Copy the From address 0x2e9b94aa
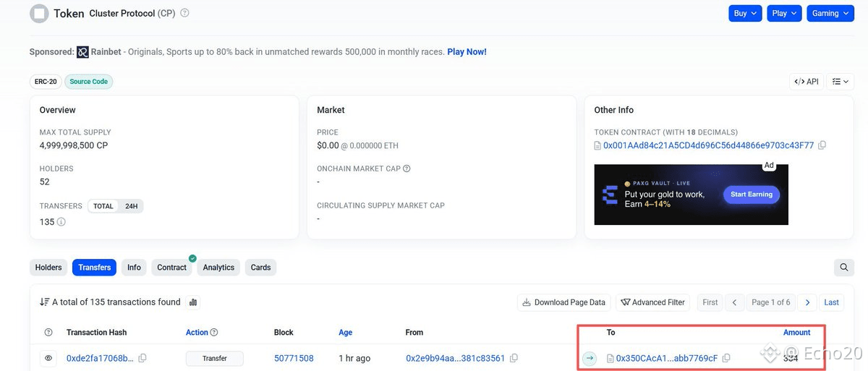This screenshot has width=868, height=371. pyautogui.click(x=514, y=358)
